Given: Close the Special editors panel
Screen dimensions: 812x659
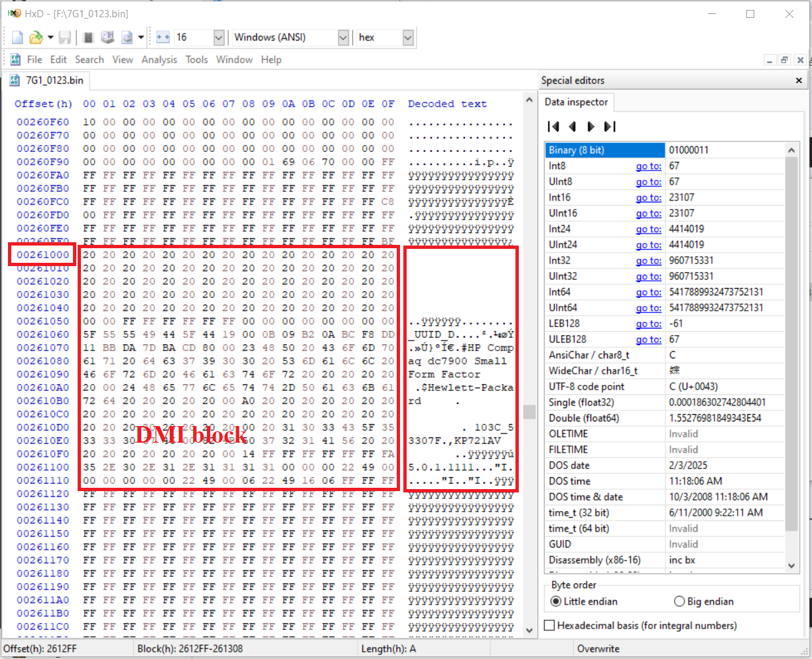Looking at the screenshot, I should pyautogui.click(x=799, y=80).
